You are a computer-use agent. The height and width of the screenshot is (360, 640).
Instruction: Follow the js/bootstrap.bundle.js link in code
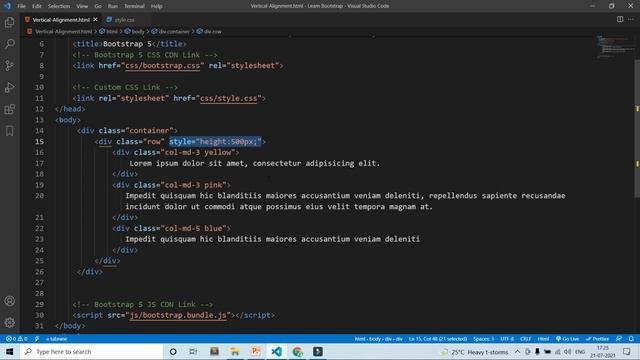click(178, 316)
